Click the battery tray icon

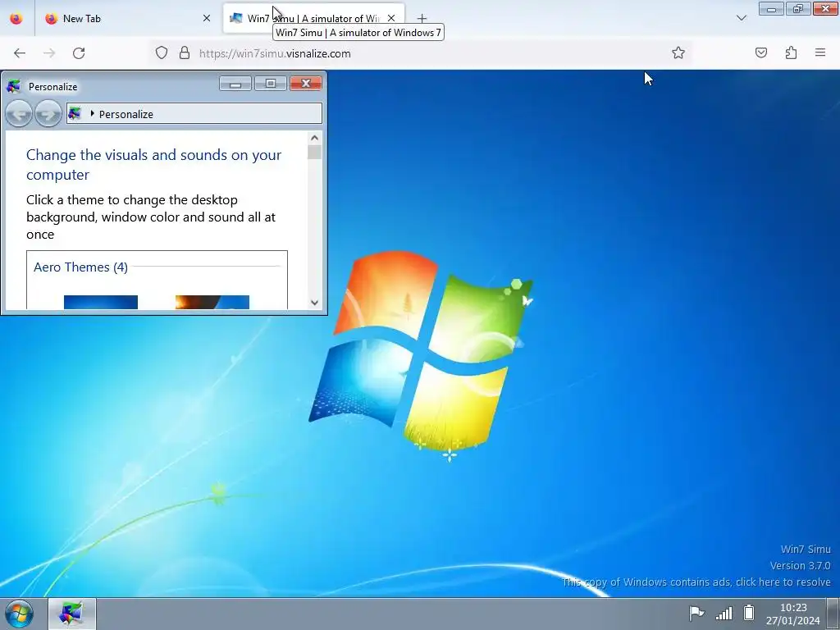(x=749, y=612)
